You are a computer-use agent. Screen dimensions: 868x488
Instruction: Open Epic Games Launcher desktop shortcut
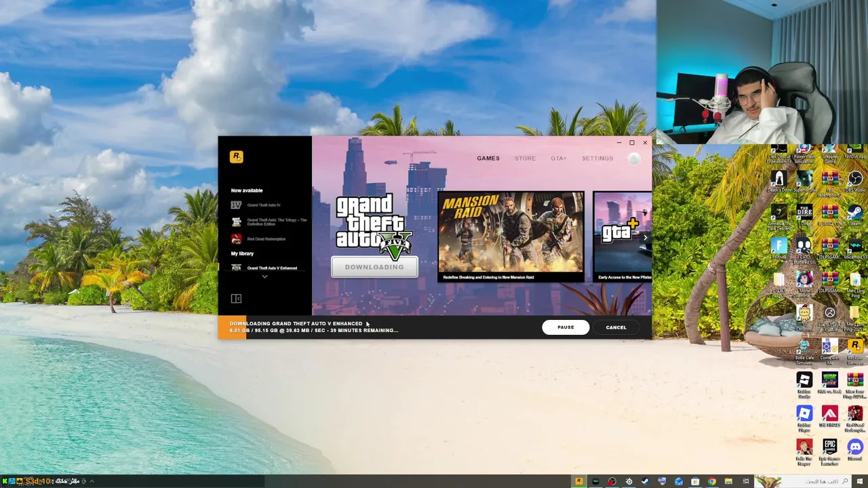(x=830, y=451)
